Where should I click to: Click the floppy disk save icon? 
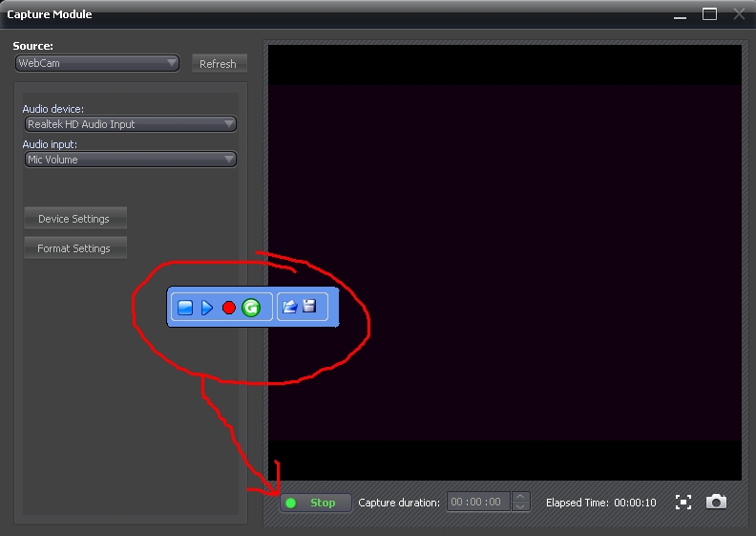[309, 306]
